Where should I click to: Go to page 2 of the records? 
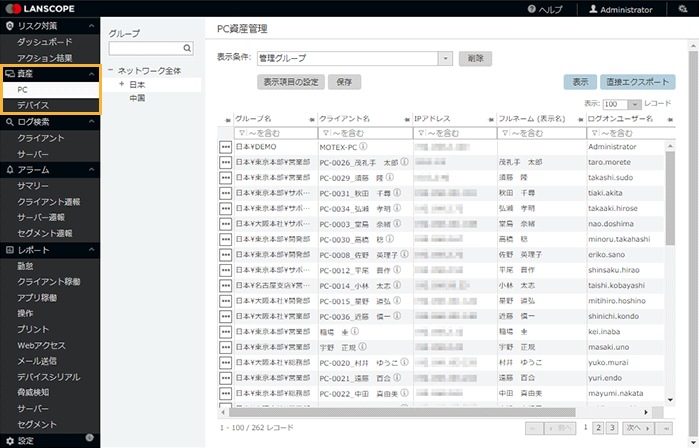click(x=598, y=427)
